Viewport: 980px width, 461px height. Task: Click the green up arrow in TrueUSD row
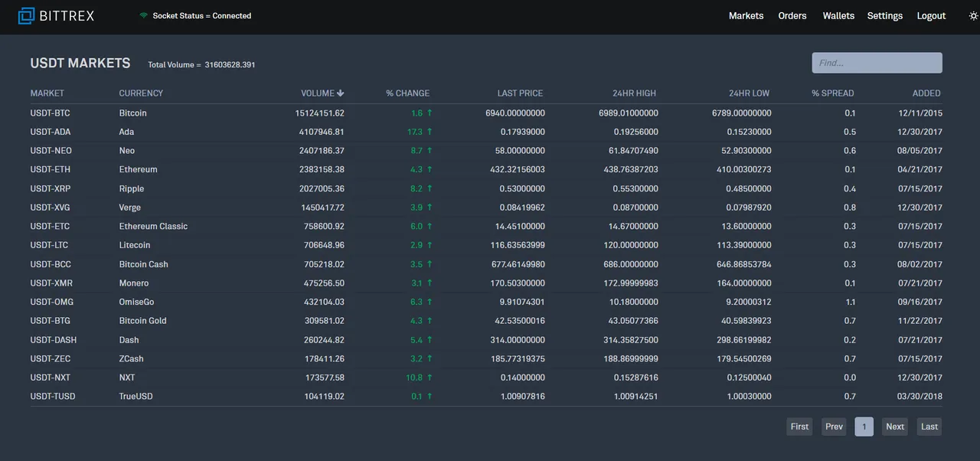(x=430, y=397)
